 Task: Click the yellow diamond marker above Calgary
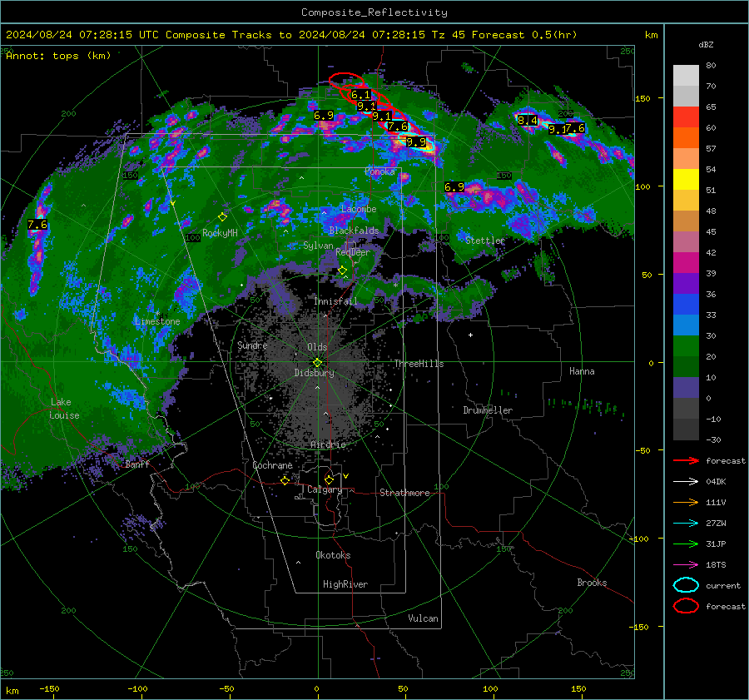[329, 479]
